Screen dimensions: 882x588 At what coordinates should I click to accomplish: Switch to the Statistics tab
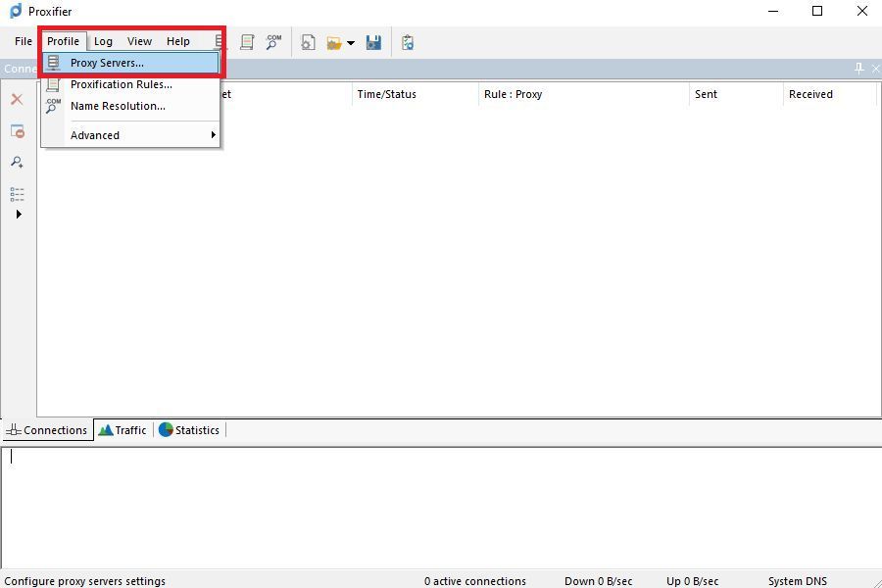click(x=189, y=430)
